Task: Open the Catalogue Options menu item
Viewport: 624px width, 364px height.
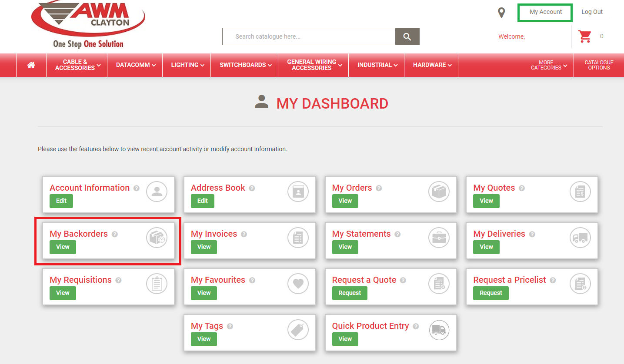Action: [x=599, y=65]
